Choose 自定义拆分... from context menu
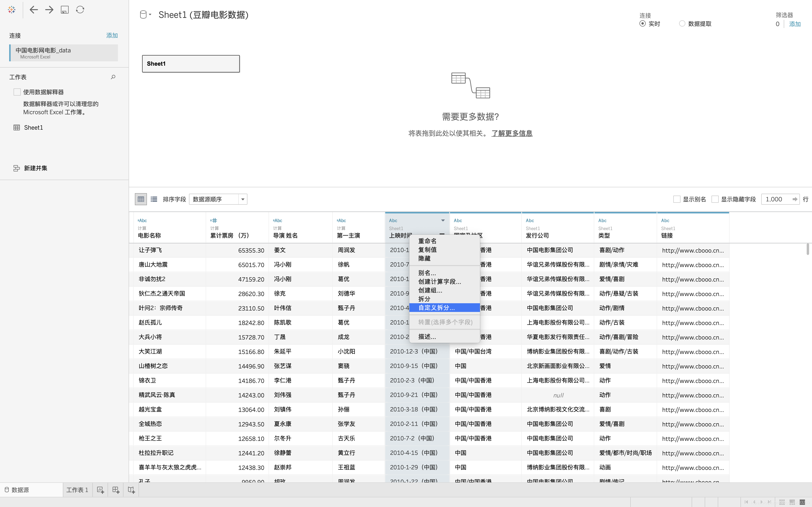The image size is (812, 507). [x=436, y=308]
